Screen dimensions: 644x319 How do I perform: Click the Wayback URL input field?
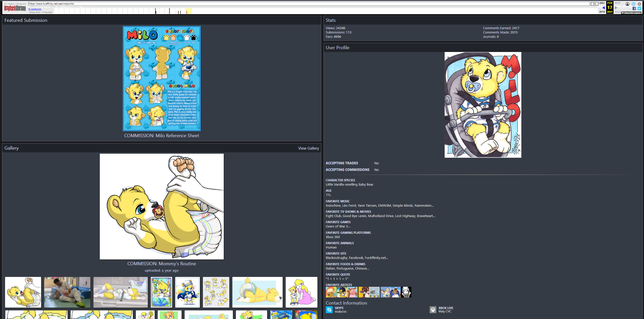point(309,4)
